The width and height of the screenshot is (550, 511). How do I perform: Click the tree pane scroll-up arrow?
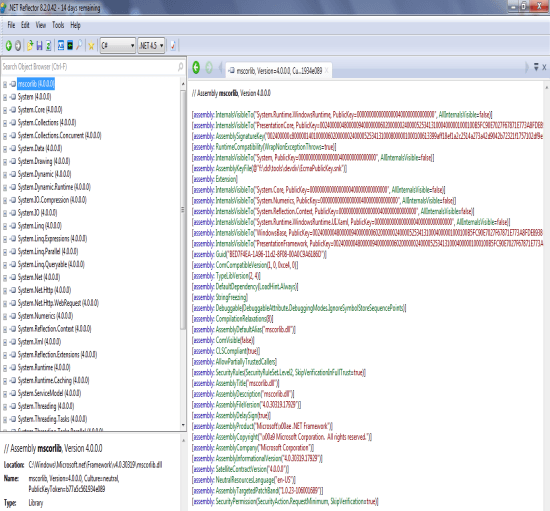tap(183, 84)
